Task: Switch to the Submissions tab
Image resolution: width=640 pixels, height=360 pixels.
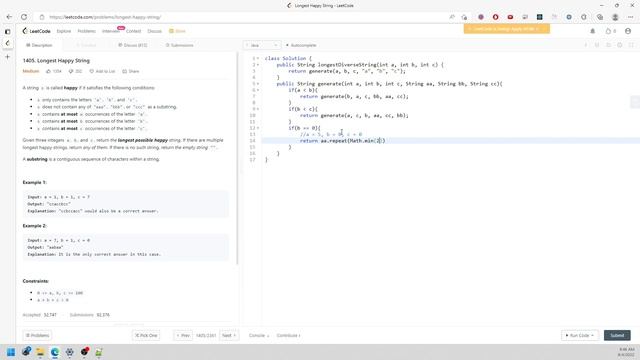Action: (x=180, y=45)
